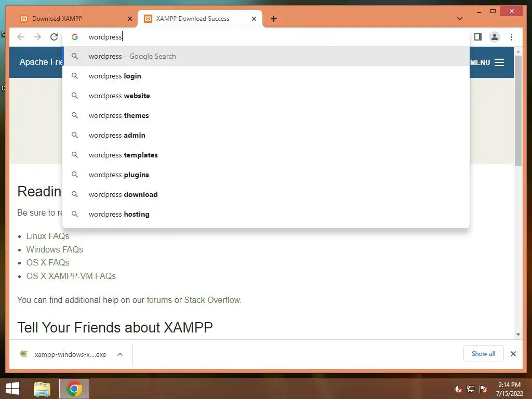Image resolution: width=532 pixels, height=399 pixels.
Task: Open the Apache Friends MENU hamburger
Action: (487, 62)
